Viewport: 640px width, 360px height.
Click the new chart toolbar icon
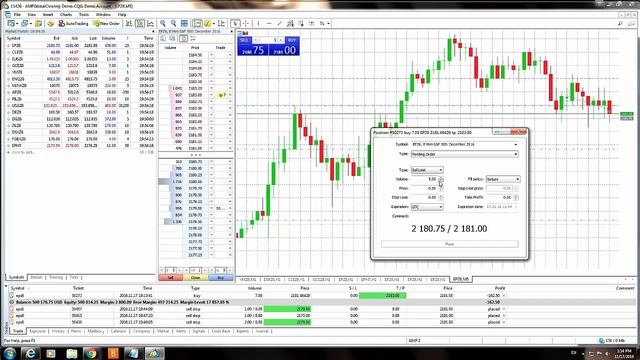(x=12, y=24)
